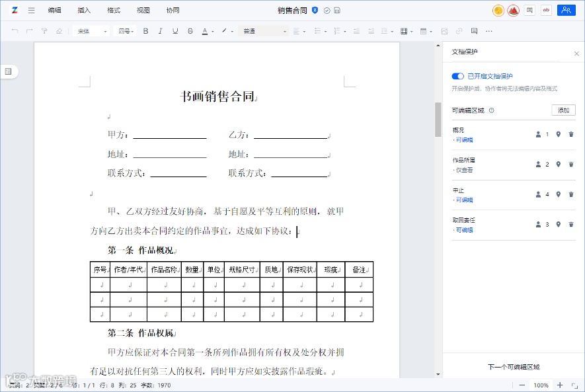The image size is (585, 392).
Task: Open the 格式 menu
Action: (114, 11)
